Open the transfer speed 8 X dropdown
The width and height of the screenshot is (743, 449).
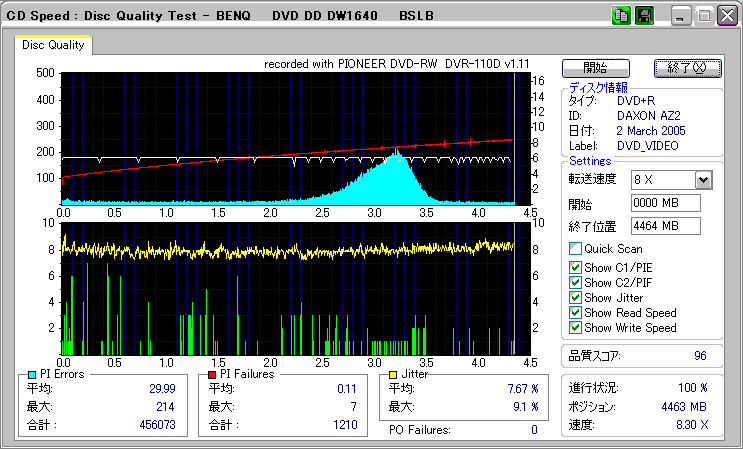click(703, 179)
